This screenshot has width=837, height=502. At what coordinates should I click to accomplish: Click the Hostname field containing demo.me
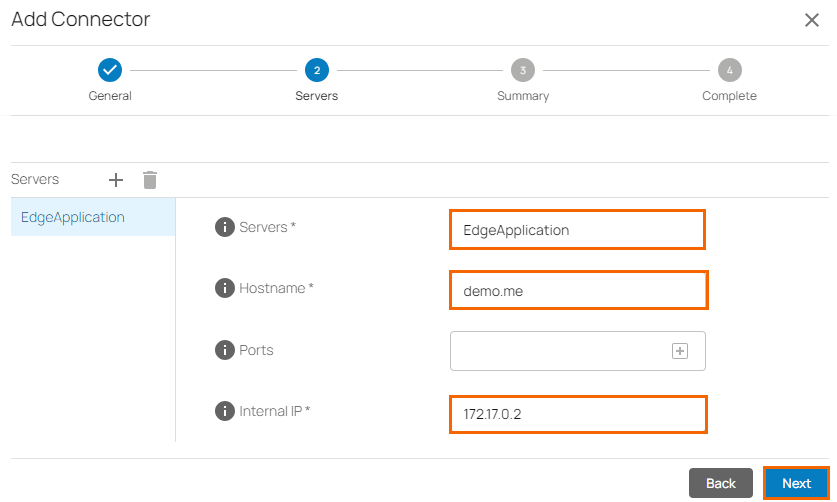point(578,291)
